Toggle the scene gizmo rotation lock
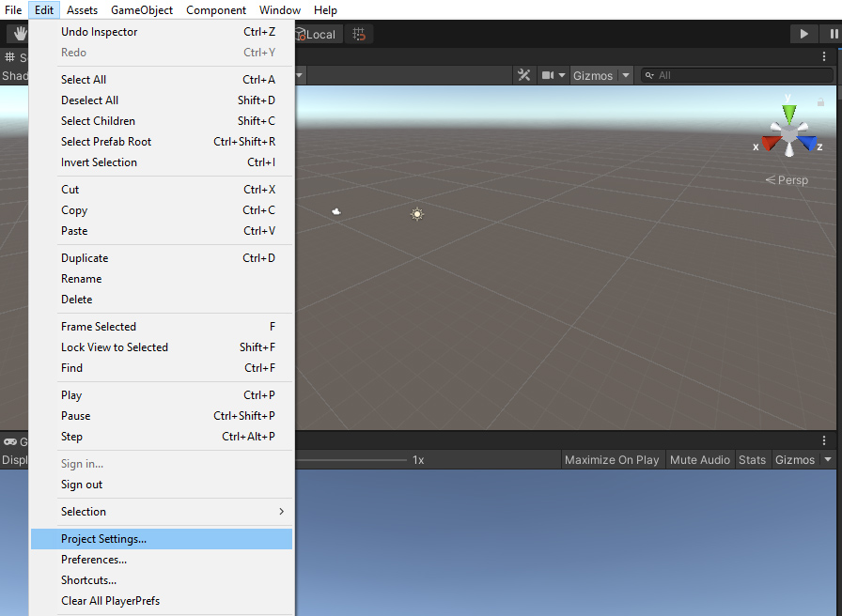This screenshot has height=616, width=842. (820, 101)
